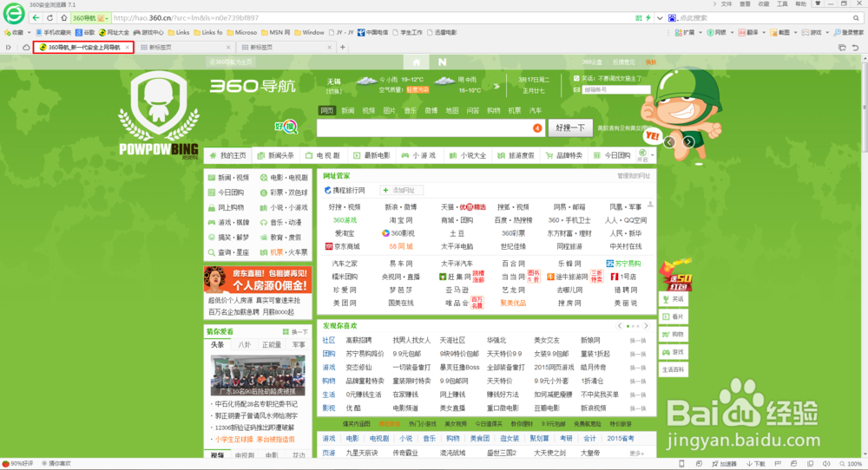This screenshot has width=868, height=470.
Task: Open the 游戏中心 bookmark
Action: [148, 33]
